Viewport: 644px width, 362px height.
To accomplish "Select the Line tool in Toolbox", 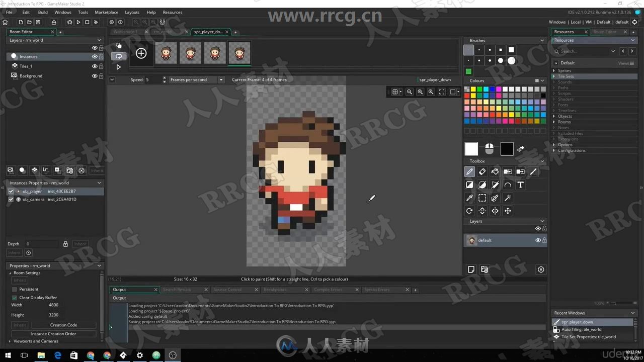I will click(x=533, y=172).
